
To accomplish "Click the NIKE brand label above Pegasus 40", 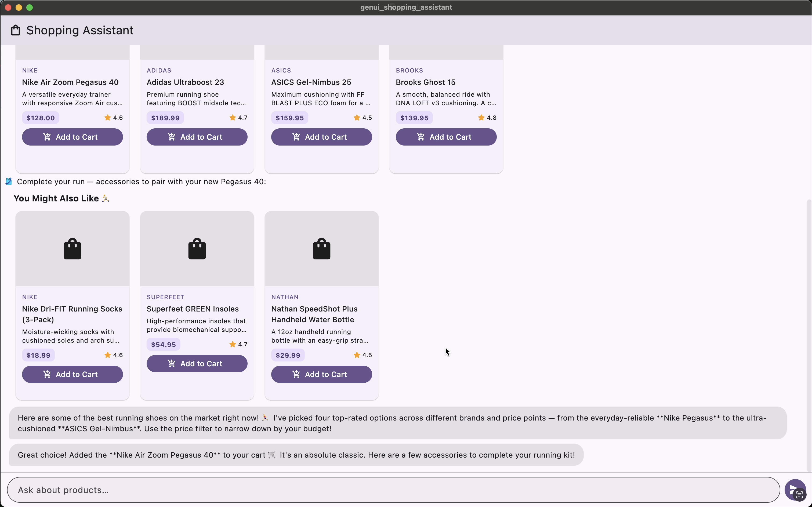I will click(30, 70).
